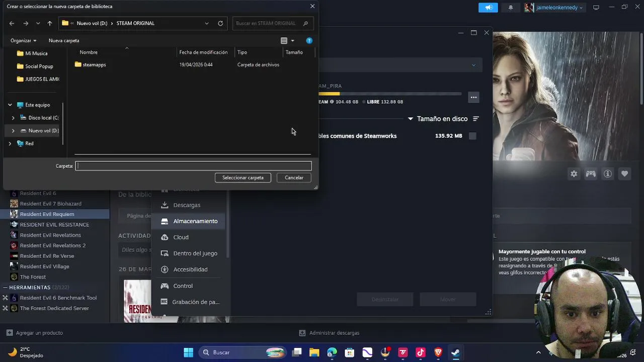Click Cancelar button in dialog
The height and width of the screenshot is (362, 644).
tap(294, 177)
